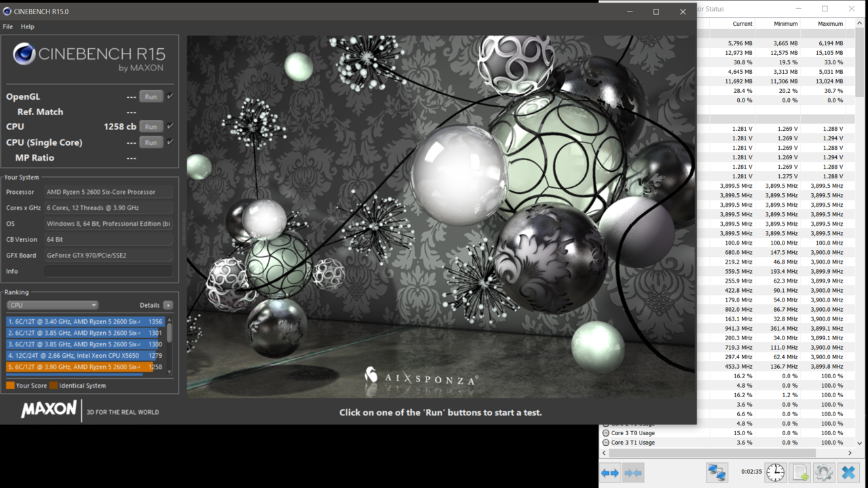Toggle the CPU (Single Core) test checkbox

170,142
